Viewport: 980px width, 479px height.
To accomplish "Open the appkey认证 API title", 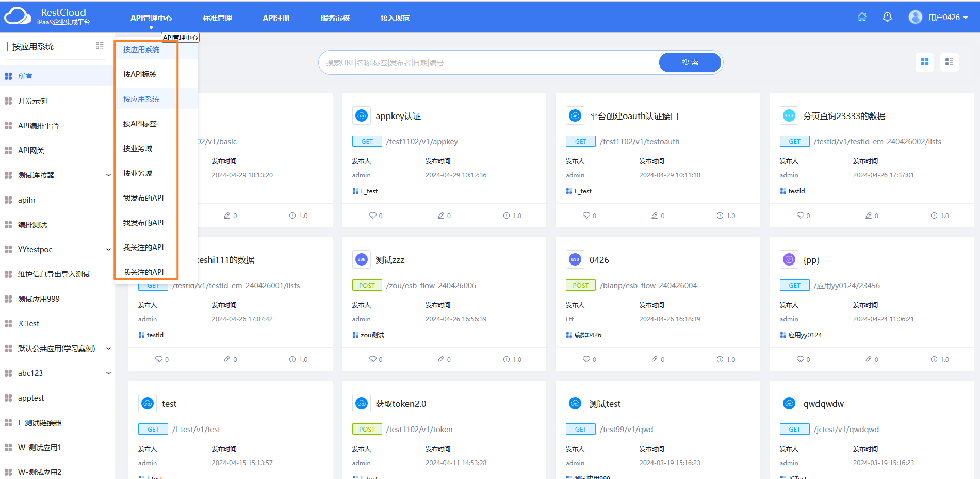I will tap(398, 116).
